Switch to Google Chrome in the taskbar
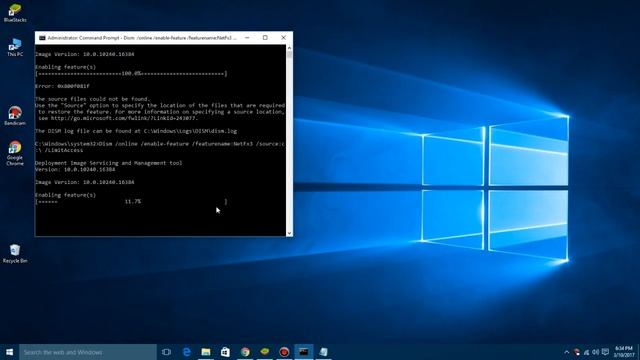 245,352
